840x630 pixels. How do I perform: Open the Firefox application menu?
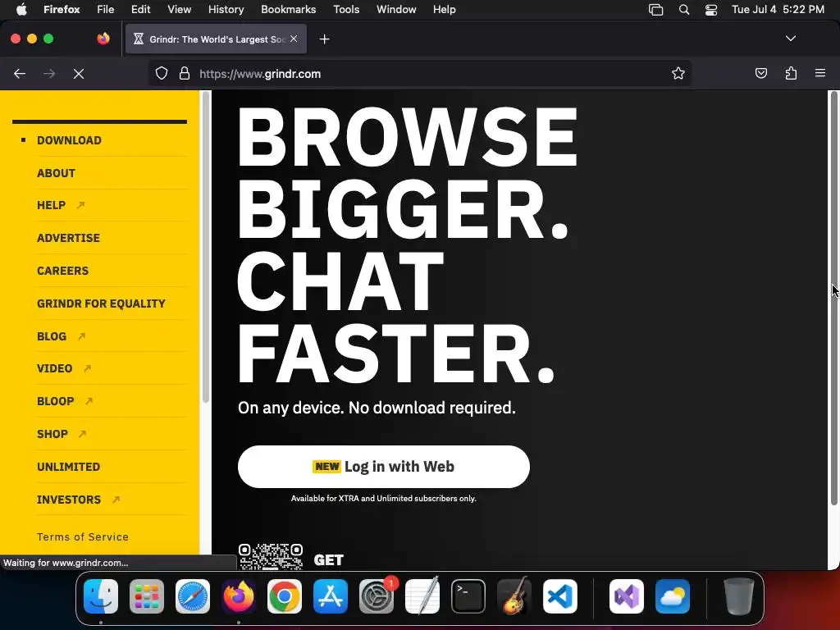tap(62, 9)
